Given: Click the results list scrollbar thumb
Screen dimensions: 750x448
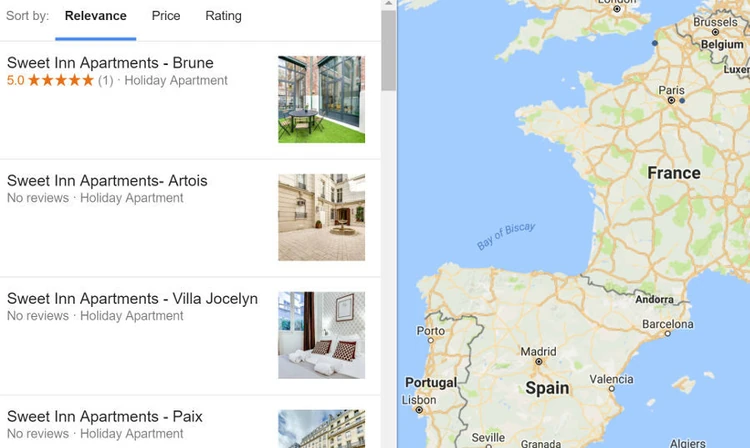Looking at the screenshot, I should (389, 50).
